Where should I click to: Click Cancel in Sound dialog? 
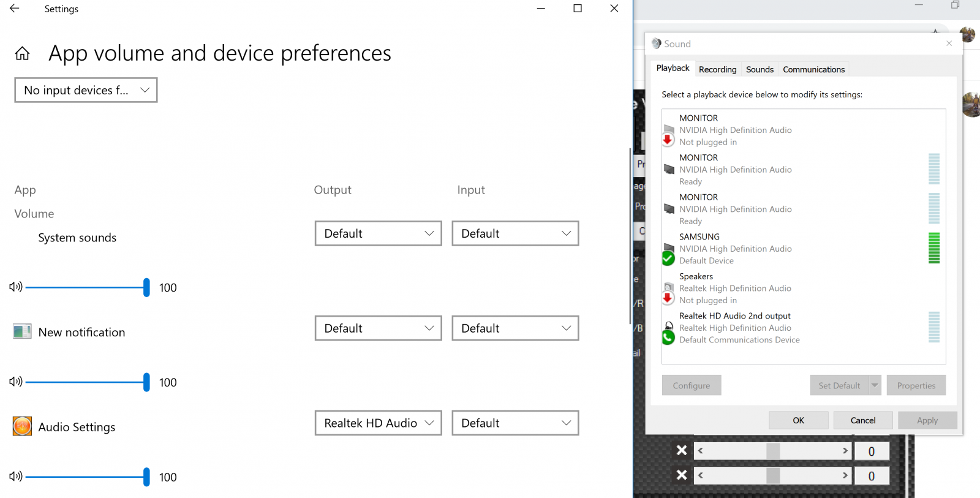point(863,420)
